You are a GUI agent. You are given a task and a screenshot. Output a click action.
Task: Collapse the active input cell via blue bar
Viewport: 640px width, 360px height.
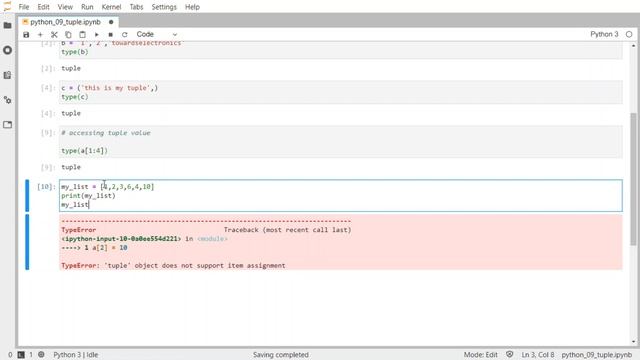(x=27, y=196)
